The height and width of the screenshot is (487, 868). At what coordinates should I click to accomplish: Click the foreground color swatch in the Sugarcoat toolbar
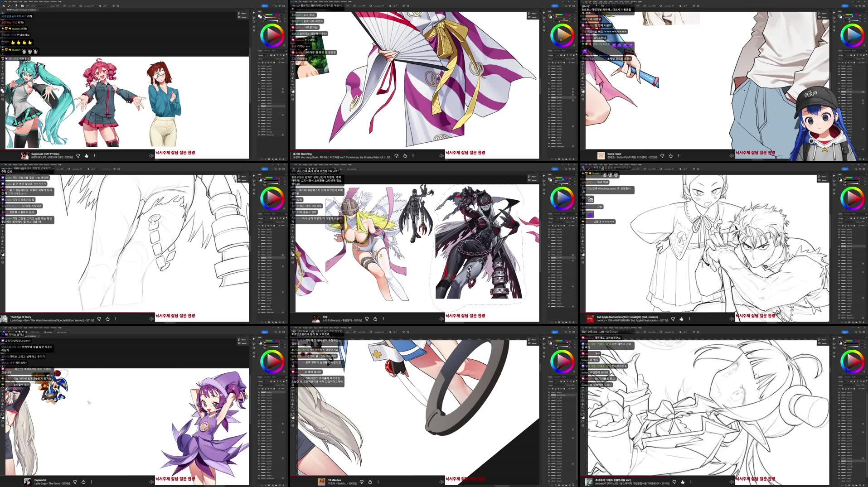coord(2,90)
